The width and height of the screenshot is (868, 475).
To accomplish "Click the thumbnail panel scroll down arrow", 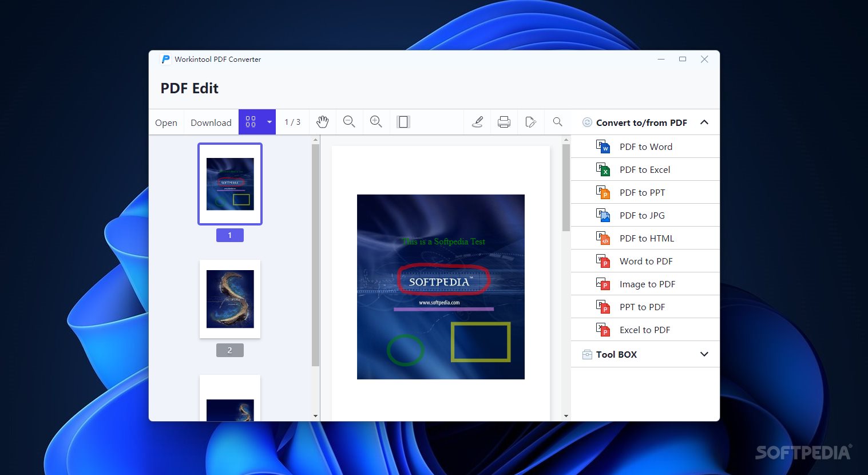I will pyautogui.click(x=315, y=416).
